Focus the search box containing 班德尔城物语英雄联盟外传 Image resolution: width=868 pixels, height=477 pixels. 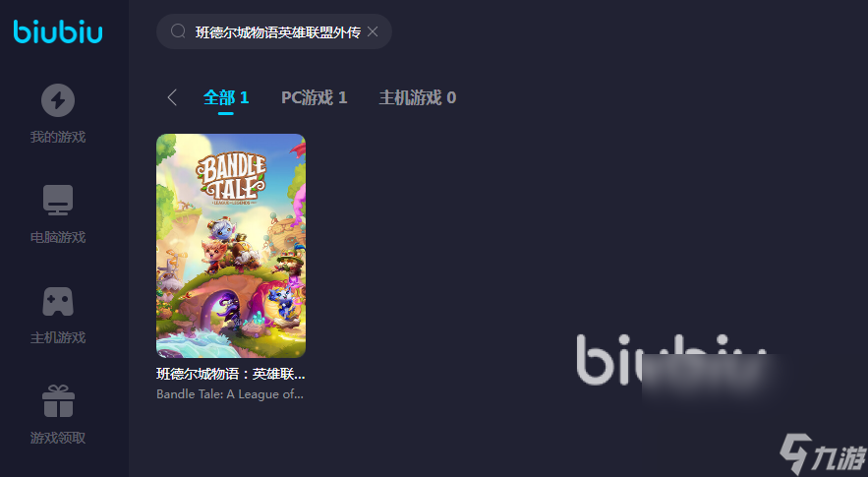tap(274, 31)
